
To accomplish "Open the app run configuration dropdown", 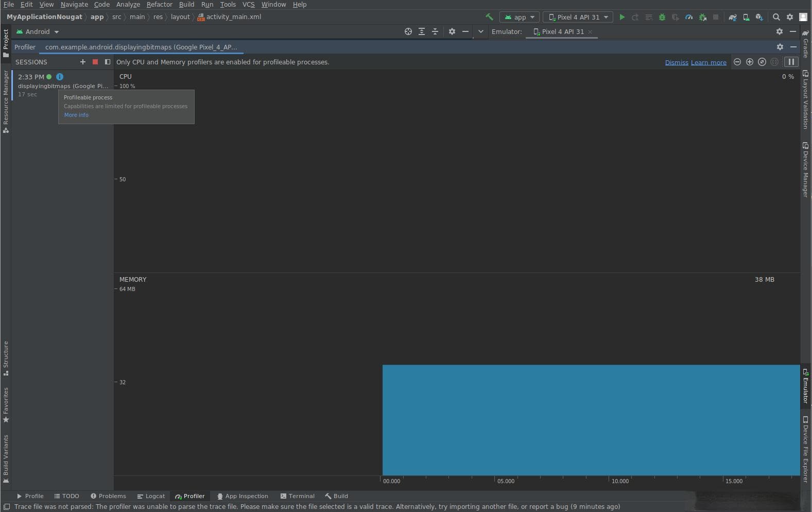I will 520,17.
